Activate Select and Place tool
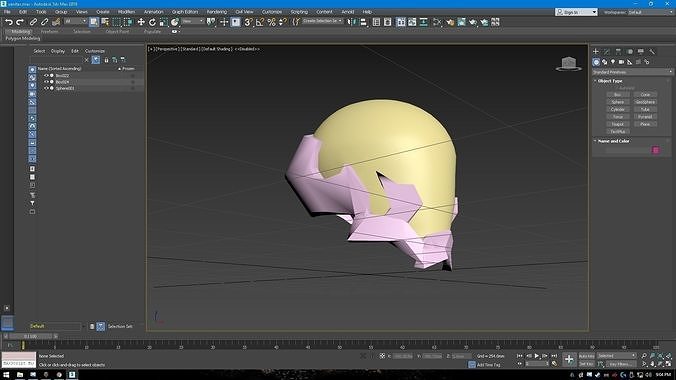 coord(175,22)
